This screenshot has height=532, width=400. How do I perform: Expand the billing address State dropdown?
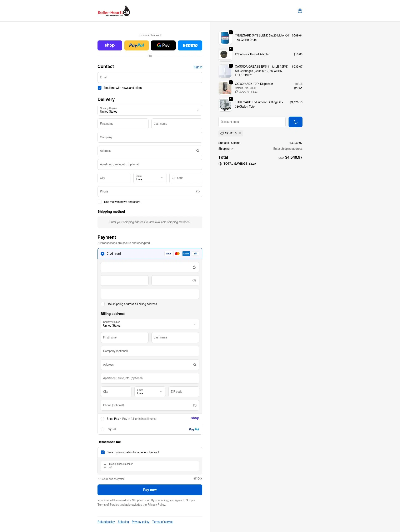coord(149,392)
